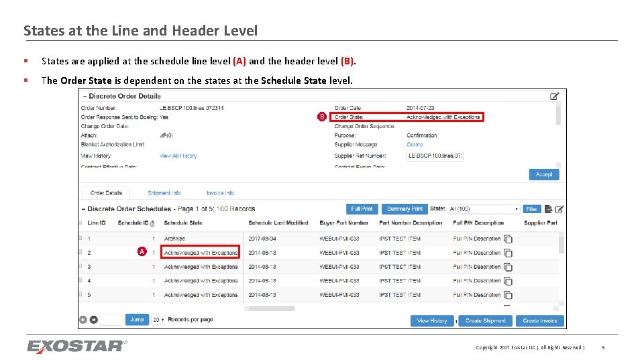This screenshot has width=644, height=362.
Task: Copy Full P/N Description icon for line 1
Action: click(508, 239)
